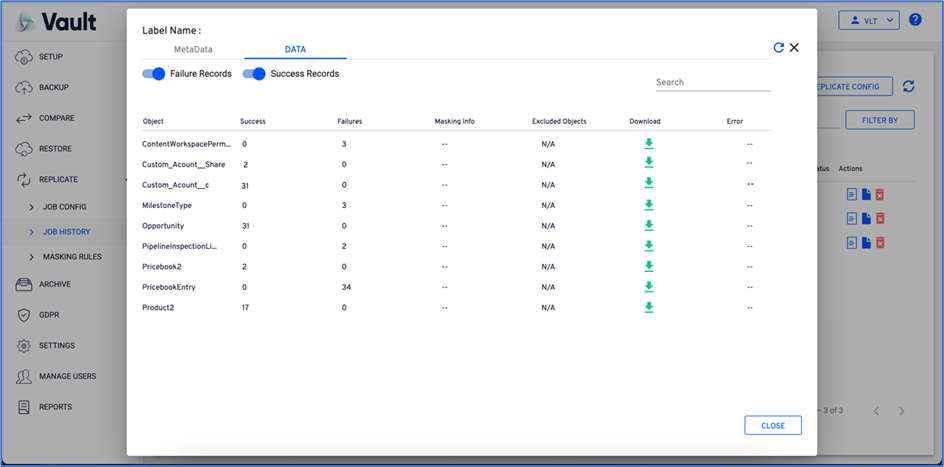Sort by the Failures column header
The height and width of the screenshot is (467, 944).
tap(350, 121)
